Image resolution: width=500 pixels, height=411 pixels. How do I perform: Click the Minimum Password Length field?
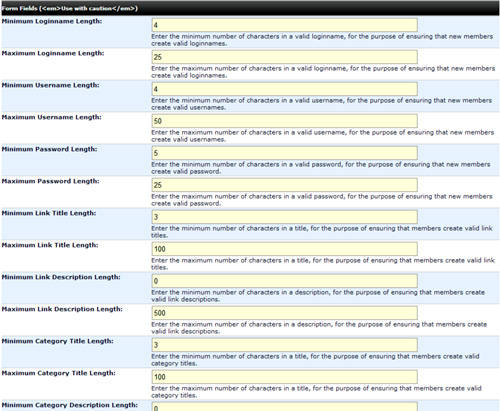284,153
